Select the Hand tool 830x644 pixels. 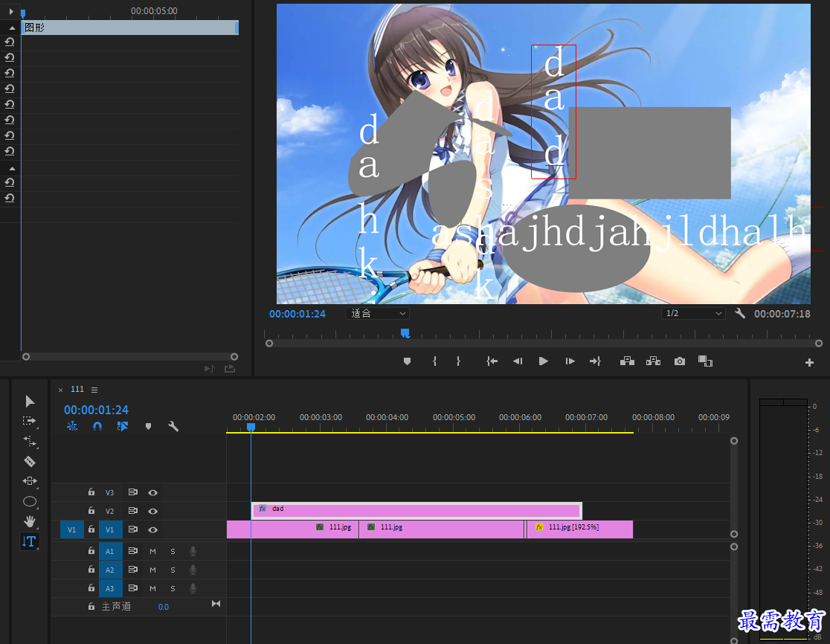(30, 521)
